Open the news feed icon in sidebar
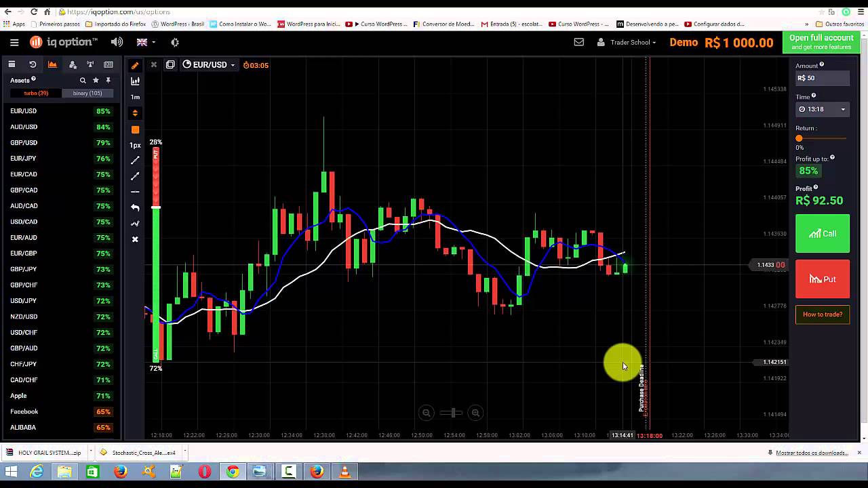The image size is (868, 488). 108,64
